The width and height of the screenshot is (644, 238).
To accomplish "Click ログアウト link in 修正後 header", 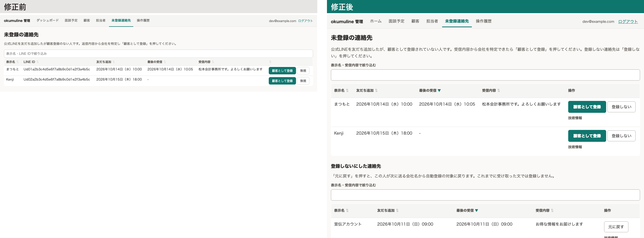I will [x=628, y=22].
